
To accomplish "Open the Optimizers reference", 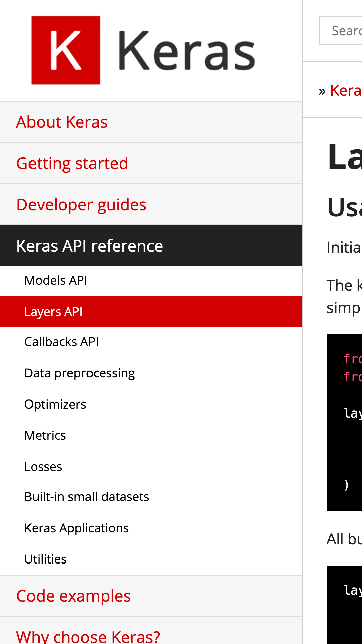I will 151,404.
